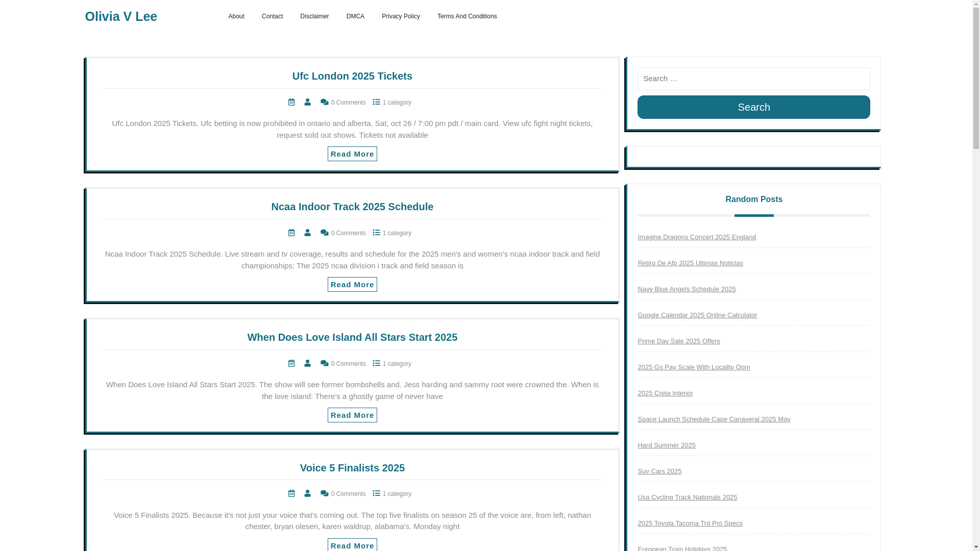Click Read More for Ncaa Indoor Track Schedule
The height and width of the screenshot is (551, 980).
point(352,284)
